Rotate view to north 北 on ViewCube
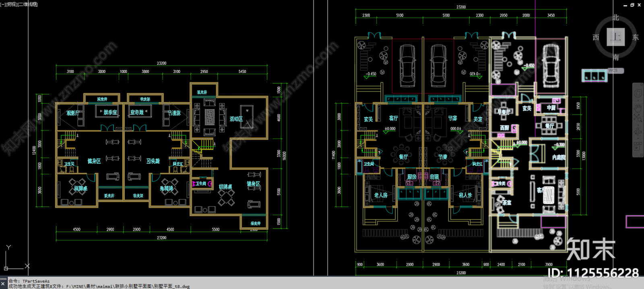Image resolution: width=644 pixels, height=289 pixels. (x=616, y=18)
